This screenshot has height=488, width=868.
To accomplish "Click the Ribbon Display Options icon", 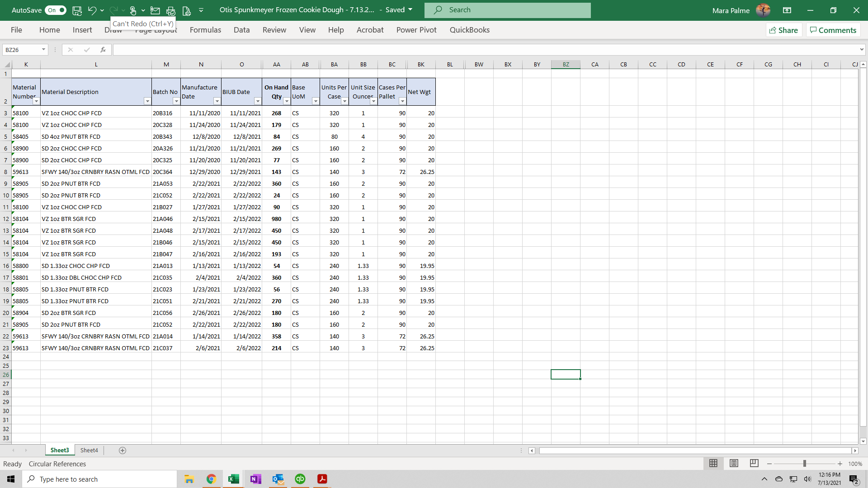I will 787,10.
